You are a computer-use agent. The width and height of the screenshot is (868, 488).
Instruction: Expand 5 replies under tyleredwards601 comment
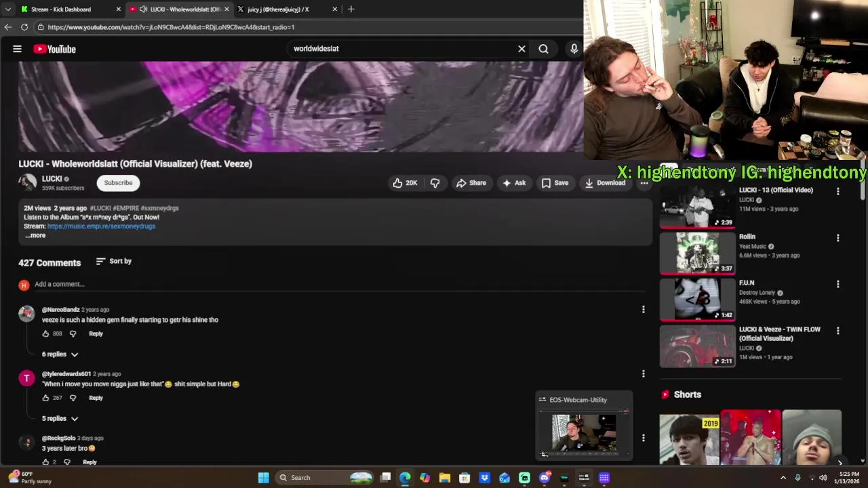pos(60,419)
